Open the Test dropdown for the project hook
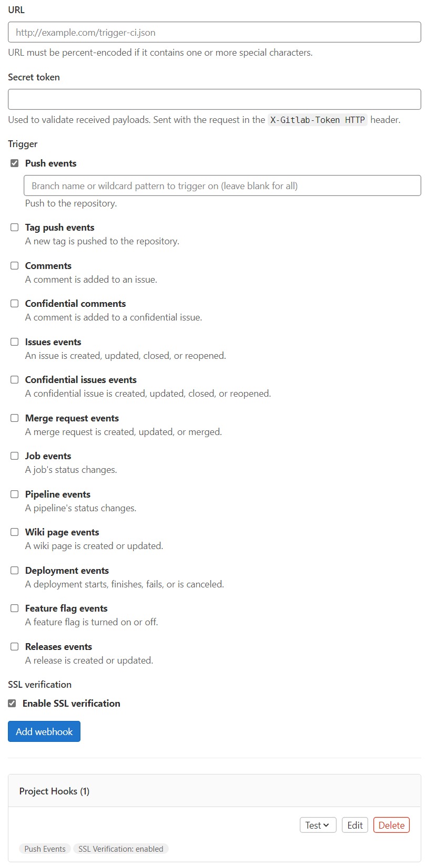This screenshot has height=868, width=426. [318, 825]
